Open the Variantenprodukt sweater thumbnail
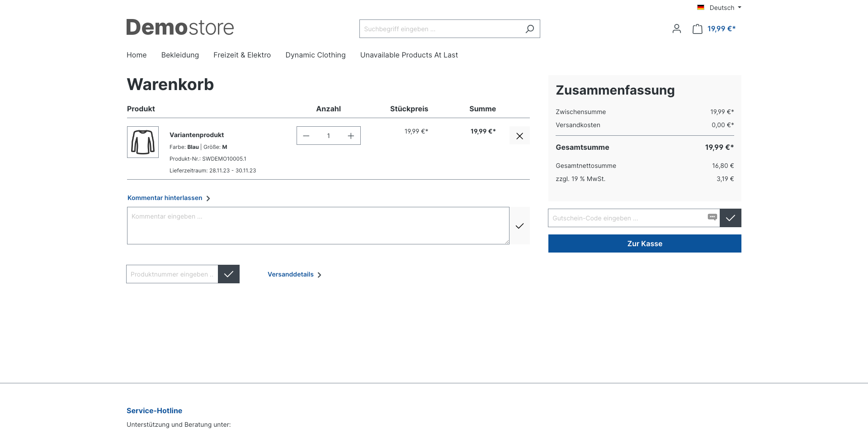Viewport: 868px width, 439px height. click(x=143, y=142)
